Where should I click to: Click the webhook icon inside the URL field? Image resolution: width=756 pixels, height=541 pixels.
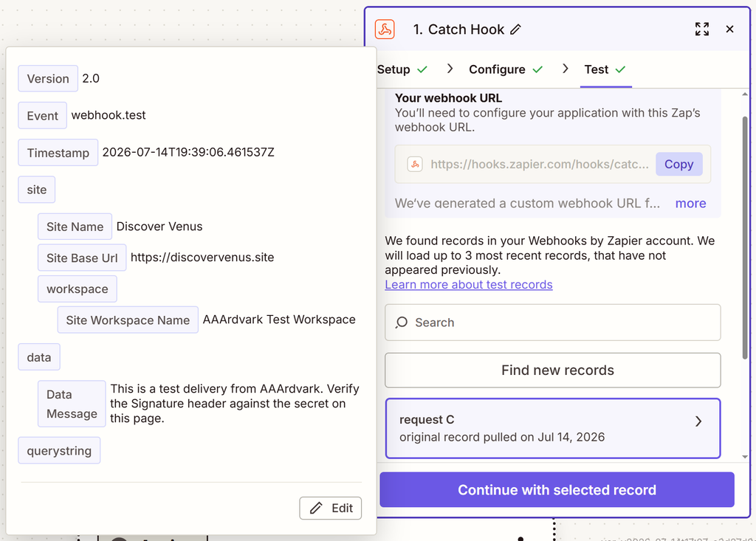click(x=415, y=165)
